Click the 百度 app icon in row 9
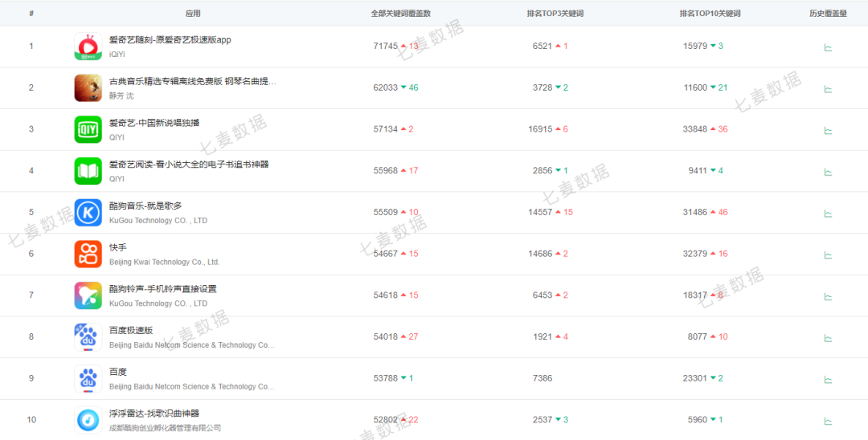Image resolution: width=868 pixels, height=440 pixels. [x=88, y=379]
